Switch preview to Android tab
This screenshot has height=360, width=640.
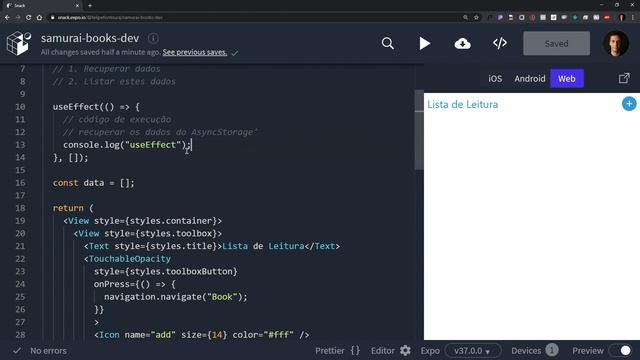(529, 78)
